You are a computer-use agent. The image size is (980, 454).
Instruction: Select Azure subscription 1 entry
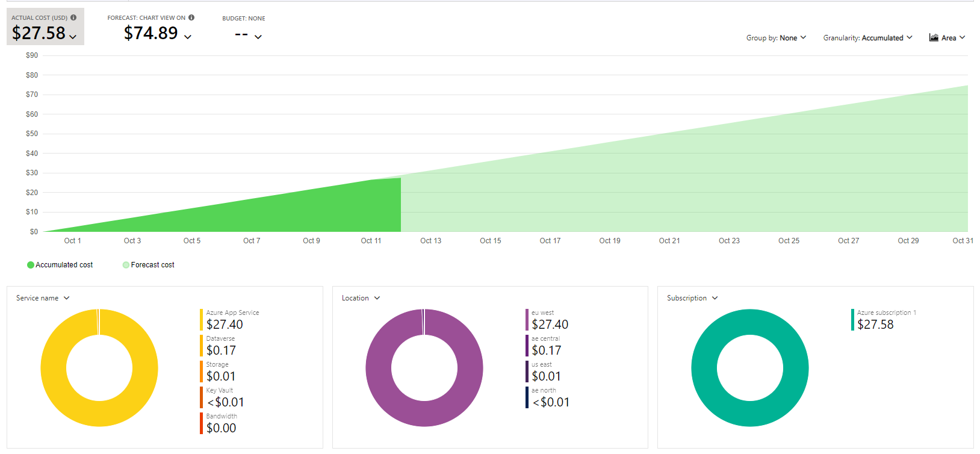tap(884, 320)
